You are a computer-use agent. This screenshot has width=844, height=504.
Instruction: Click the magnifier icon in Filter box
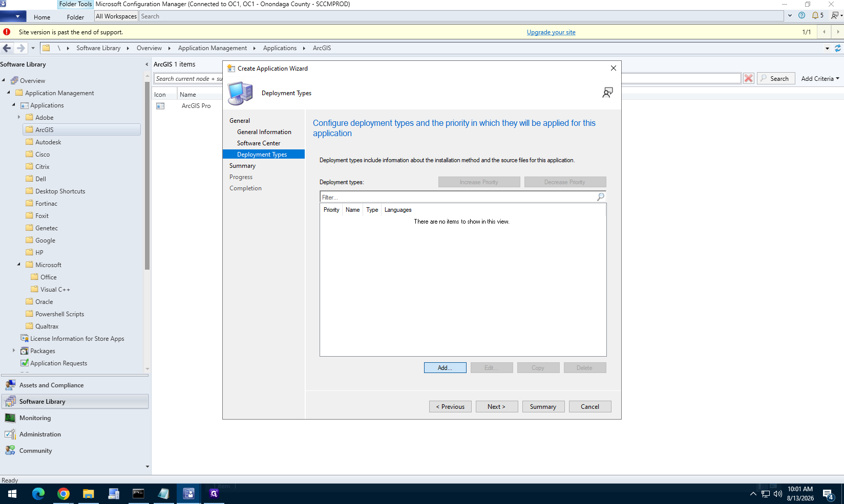(x=601, y=196)
